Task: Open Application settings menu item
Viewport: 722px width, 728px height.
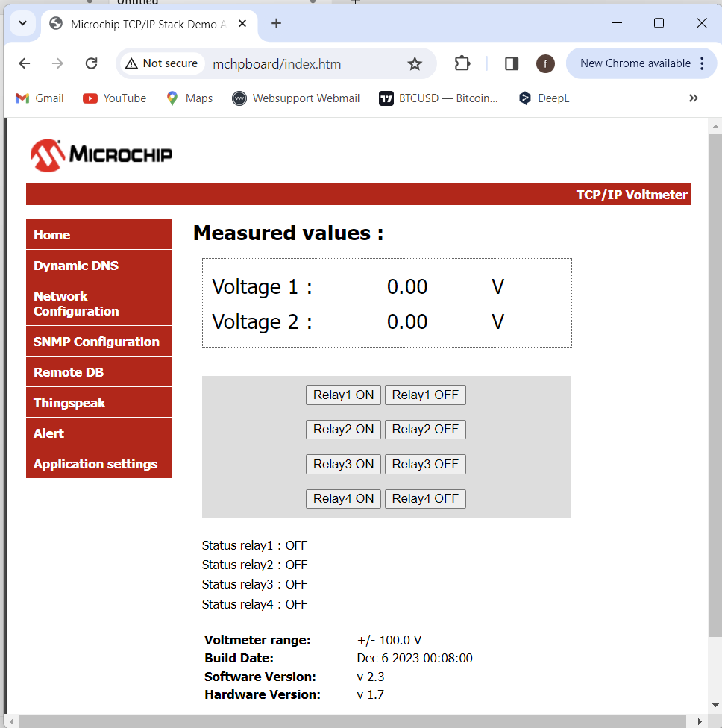Action: (99, 464)
